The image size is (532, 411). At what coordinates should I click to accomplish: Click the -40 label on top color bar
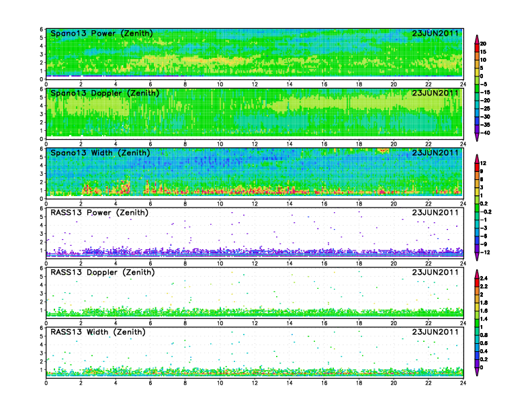(485, 133)
